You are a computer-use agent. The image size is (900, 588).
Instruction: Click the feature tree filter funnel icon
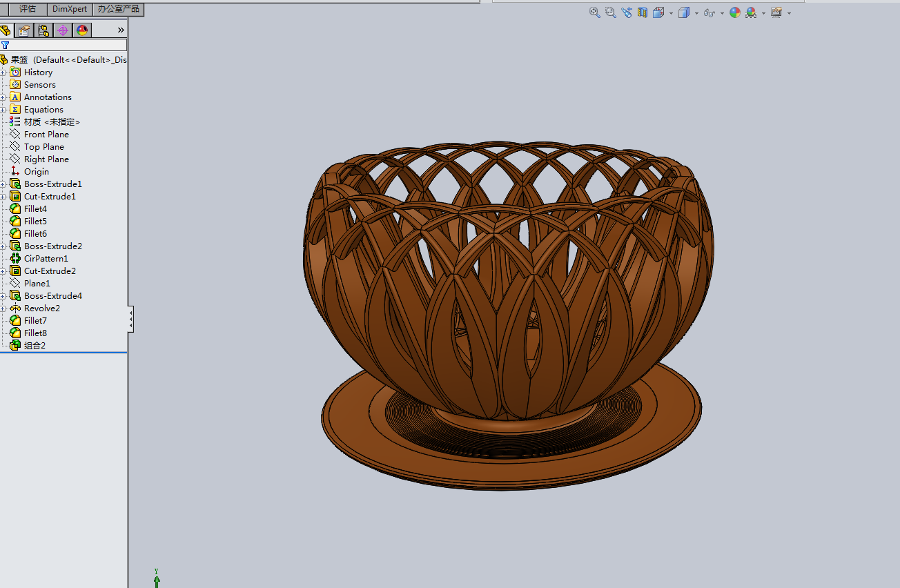click(x=6, y=46)
